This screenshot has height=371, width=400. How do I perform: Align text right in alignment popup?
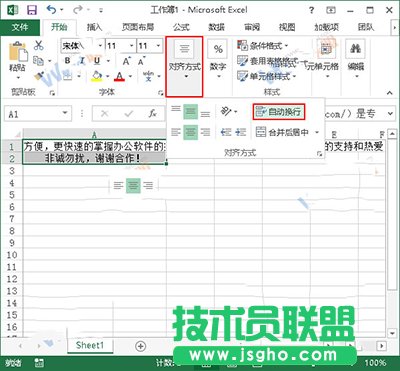coord(205,132)
